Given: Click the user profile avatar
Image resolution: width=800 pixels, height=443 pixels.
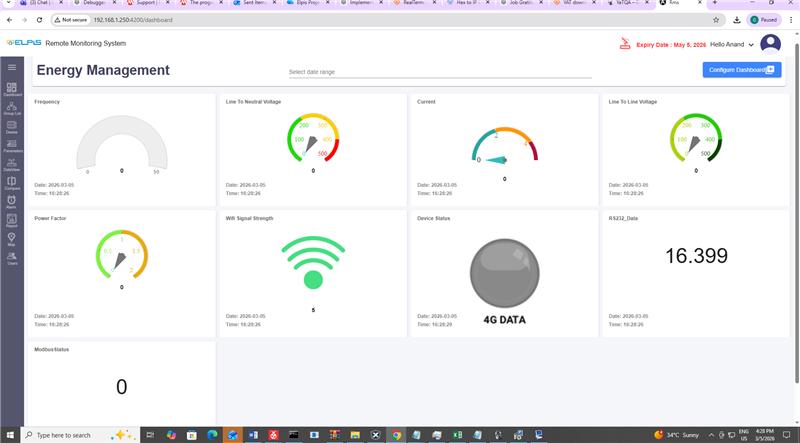Looking at the screenshot, I should click(770, 44).
